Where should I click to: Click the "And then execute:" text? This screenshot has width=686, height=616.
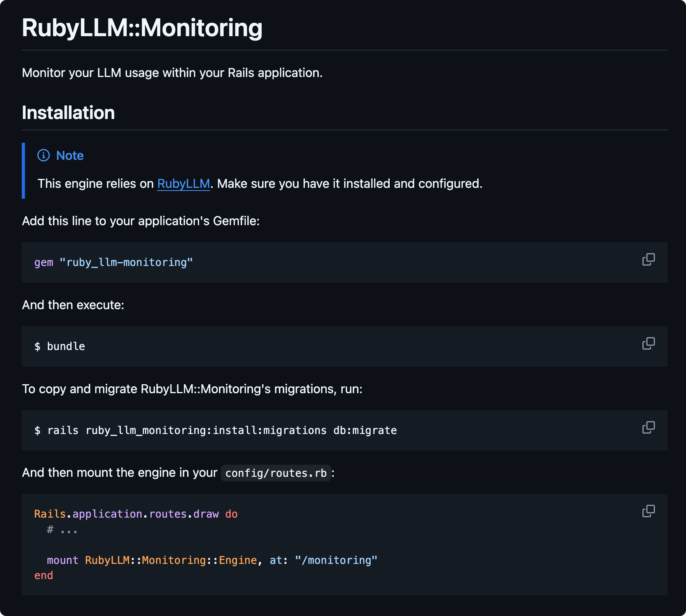click(x=73, y=305)
